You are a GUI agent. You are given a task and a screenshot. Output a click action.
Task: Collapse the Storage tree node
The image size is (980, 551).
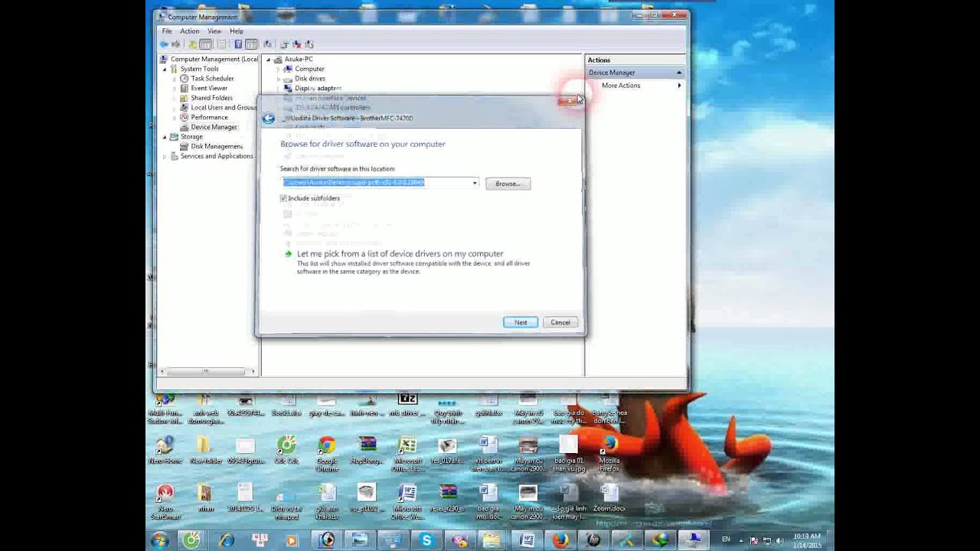click(164, 137)
